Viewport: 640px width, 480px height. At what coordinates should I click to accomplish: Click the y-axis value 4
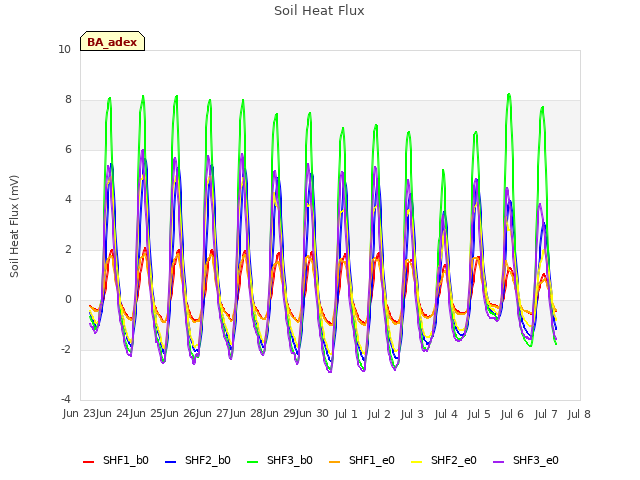[68, 200]
